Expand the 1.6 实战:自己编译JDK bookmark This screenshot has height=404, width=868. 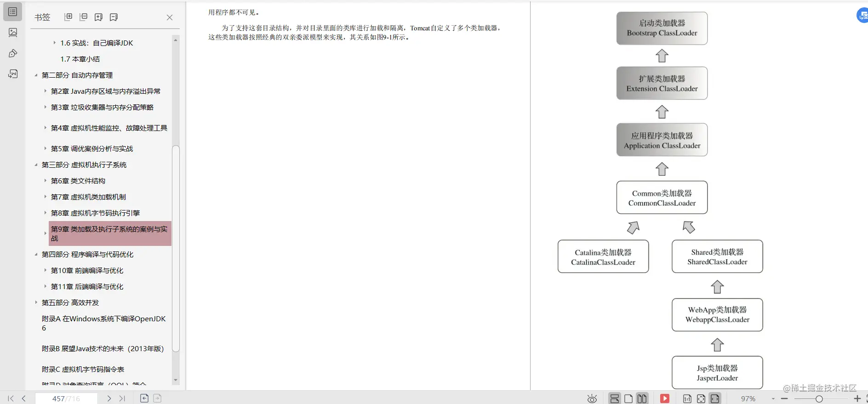pos(54,43)
